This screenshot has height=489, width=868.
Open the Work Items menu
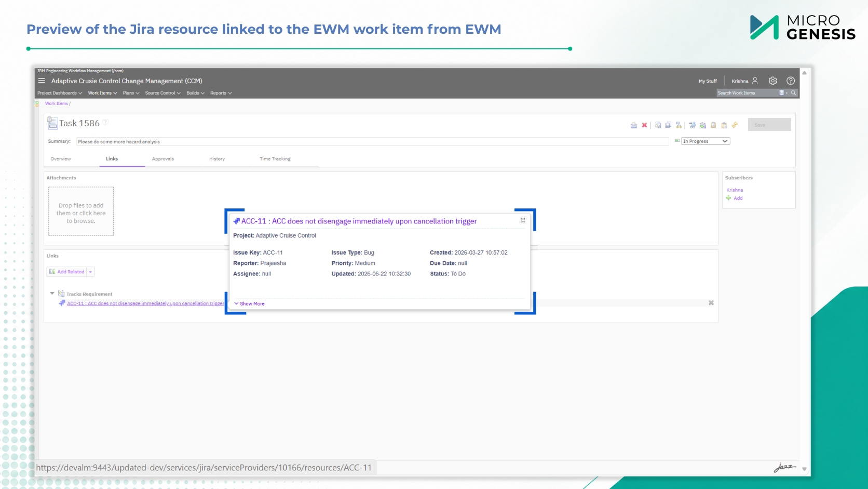[x=102, y=93]
